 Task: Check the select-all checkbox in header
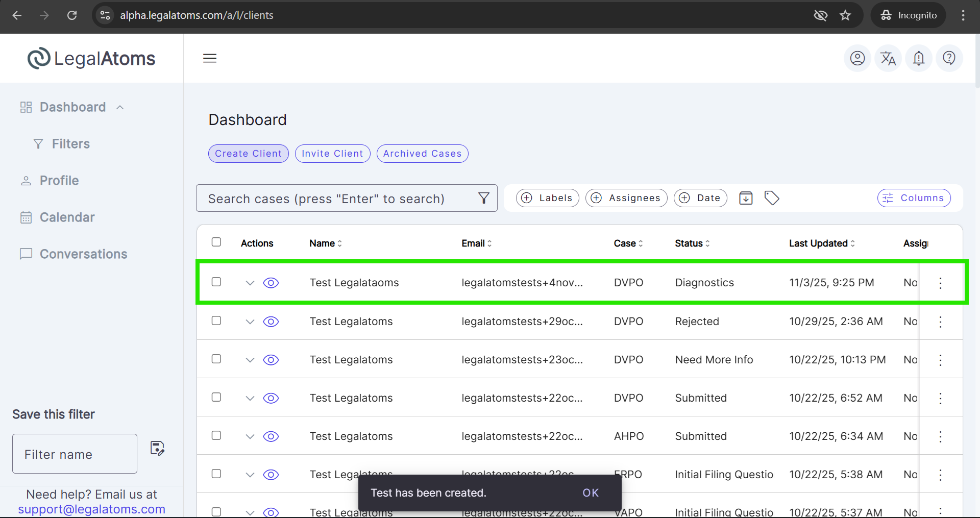click(216, 242)
